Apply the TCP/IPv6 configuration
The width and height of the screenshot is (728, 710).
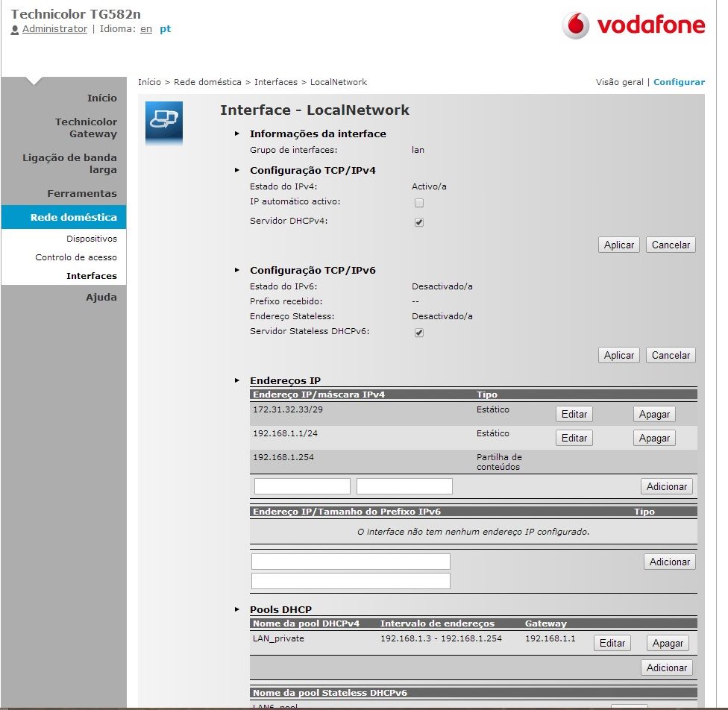coord(618,355)
